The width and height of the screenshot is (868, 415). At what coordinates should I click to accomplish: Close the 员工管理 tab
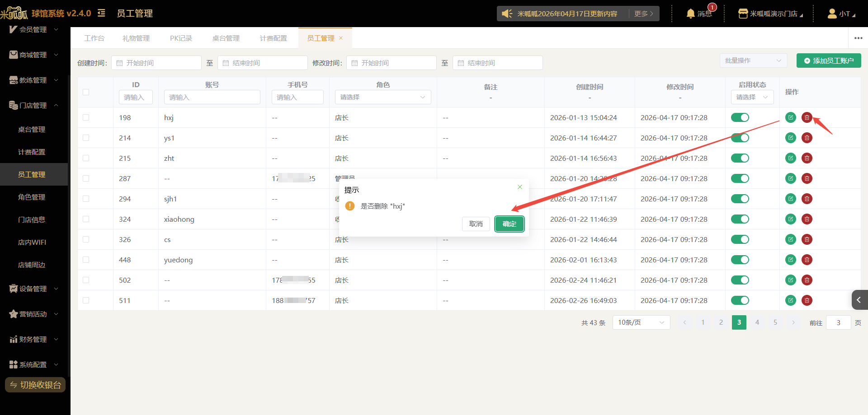point(341,38)
